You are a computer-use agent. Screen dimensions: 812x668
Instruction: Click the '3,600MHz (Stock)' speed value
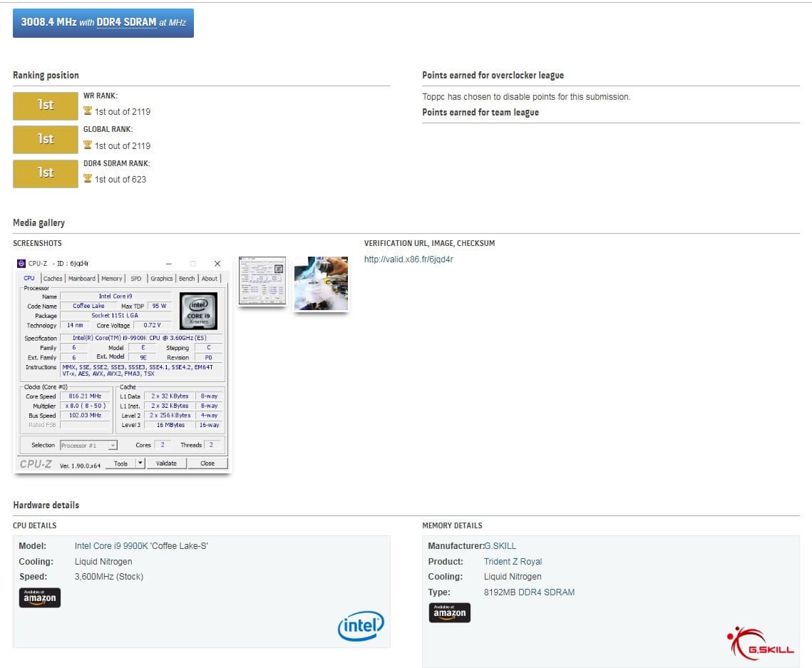(x=109, y=576)
